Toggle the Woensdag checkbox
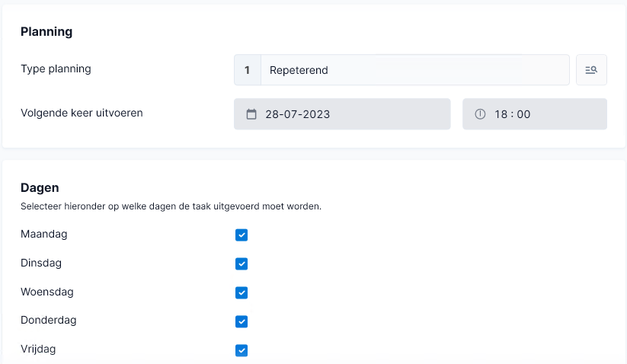 click(242, 293)
